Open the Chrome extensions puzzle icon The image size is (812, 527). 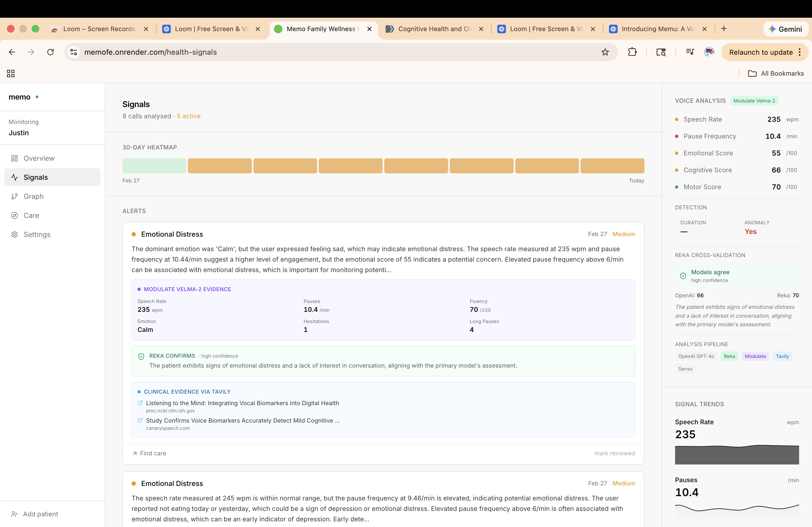pyautogui.click(x=632, y=52)
